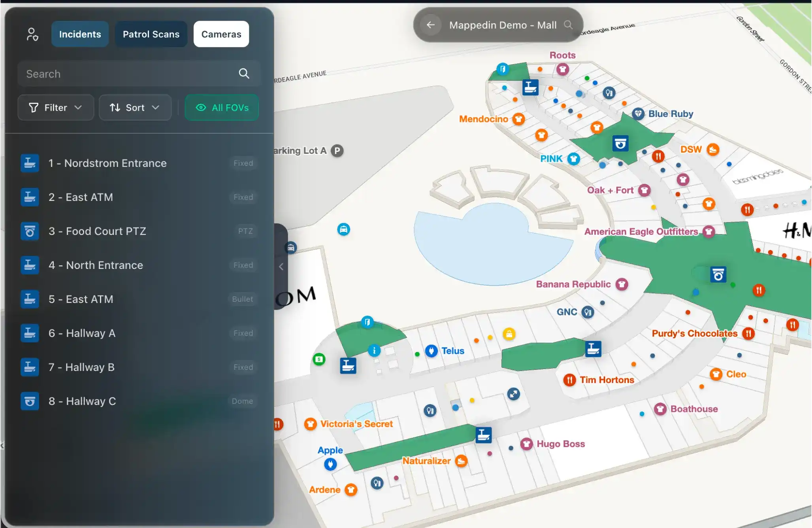Click the Bullet tag on camera 5
This screenshot has height=528, width=812.
click(x=243, y=299)
